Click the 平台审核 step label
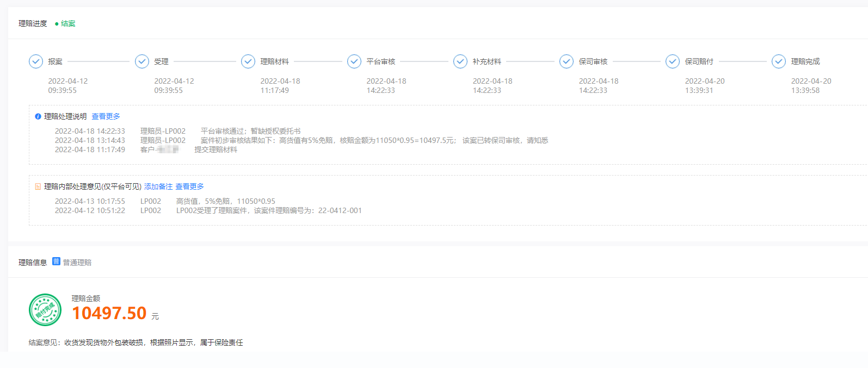 (380, 61)
